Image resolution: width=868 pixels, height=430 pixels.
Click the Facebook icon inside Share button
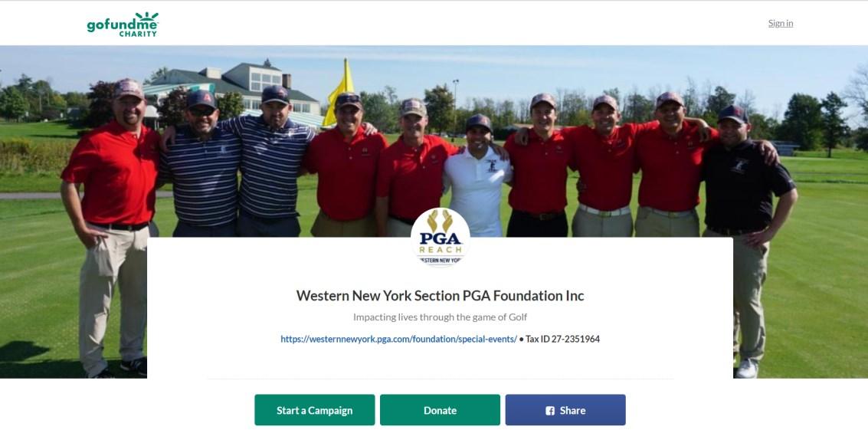(x=550, y=411)
